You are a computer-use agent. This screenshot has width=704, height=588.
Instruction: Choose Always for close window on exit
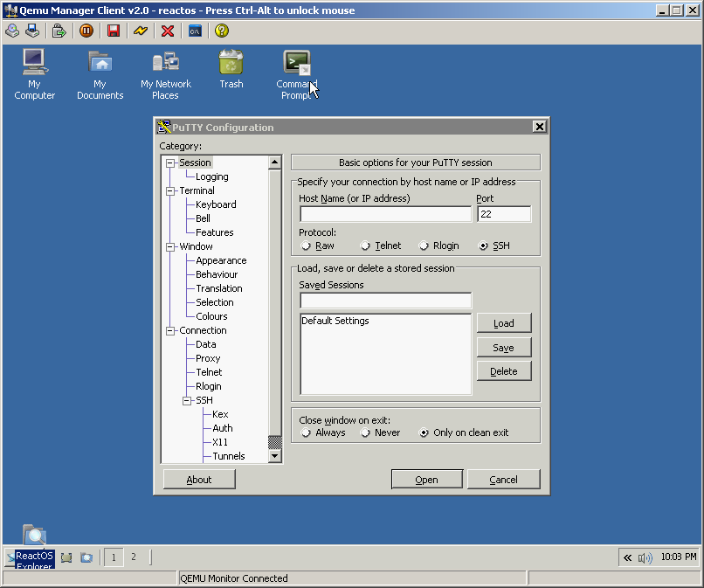pos(306,432)
